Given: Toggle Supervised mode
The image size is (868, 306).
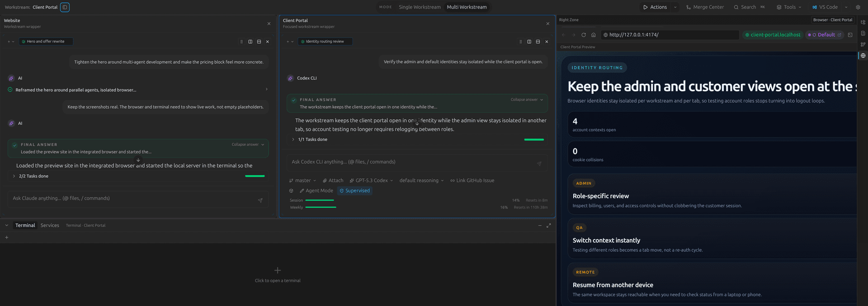Looking at the screenshot, I should point(355,191).
